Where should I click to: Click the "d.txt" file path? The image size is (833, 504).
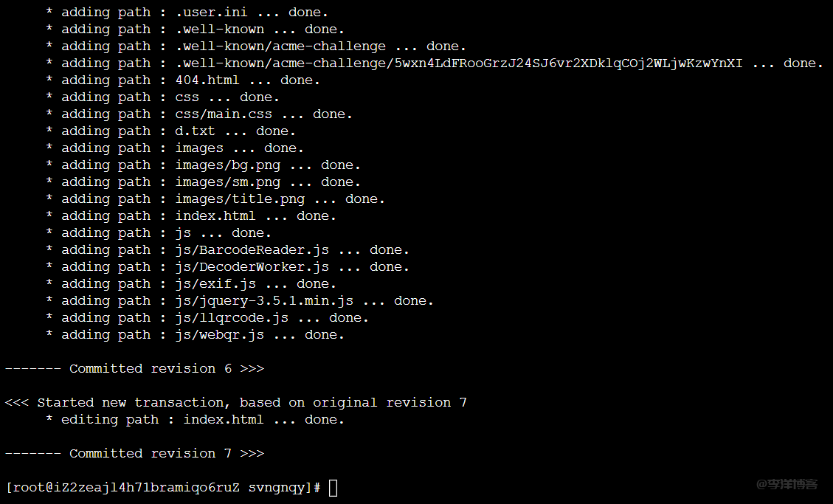click(x=195, y=131)
